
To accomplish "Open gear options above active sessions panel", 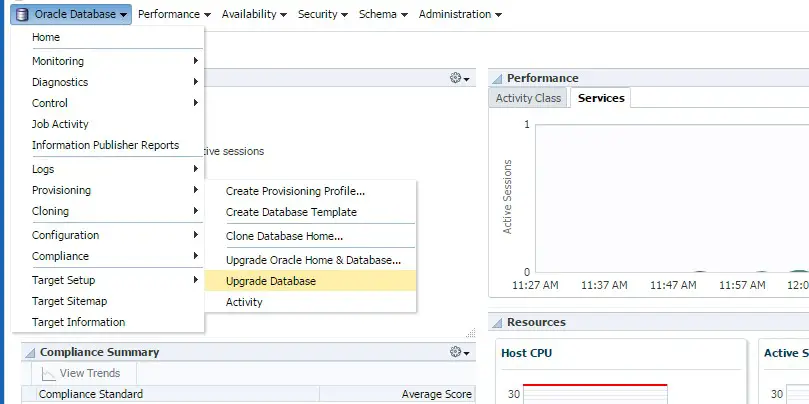I will (459, 78).
